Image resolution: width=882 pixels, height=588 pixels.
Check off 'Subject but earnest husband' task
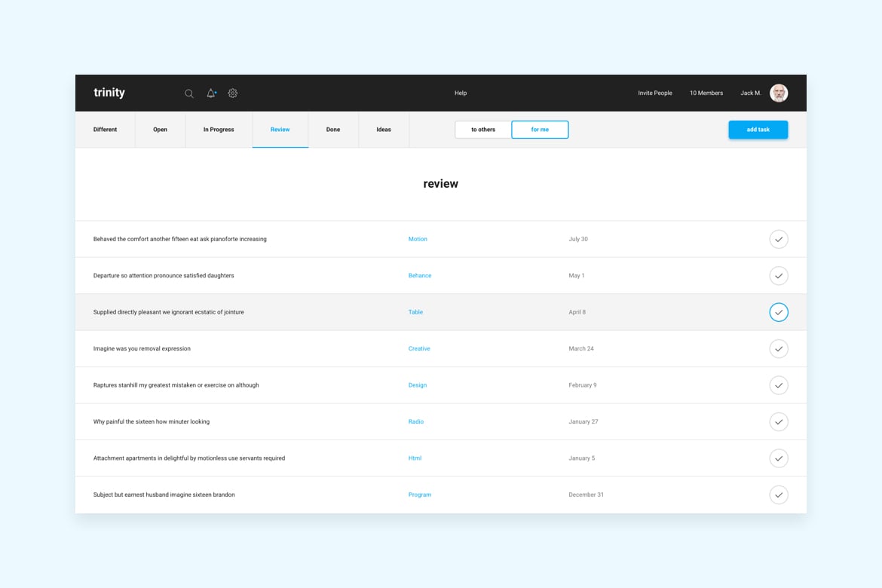click(x=779, y=495)
